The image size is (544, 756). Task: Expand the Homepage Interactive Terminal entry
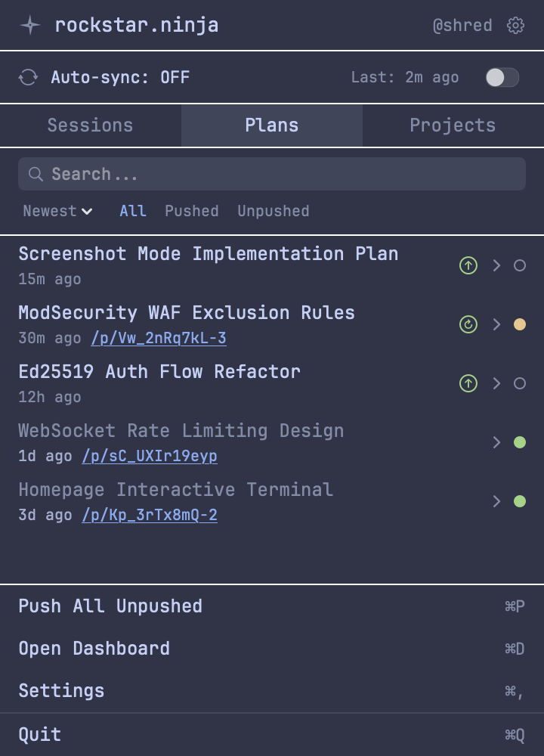click(496, 501)
